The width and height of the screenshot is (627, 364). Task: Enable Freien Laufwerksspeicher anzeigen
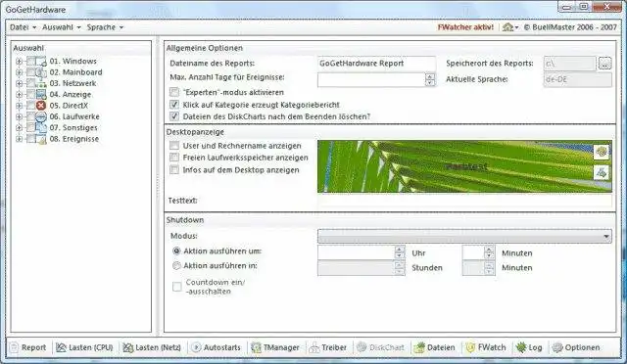pos(174,158)
